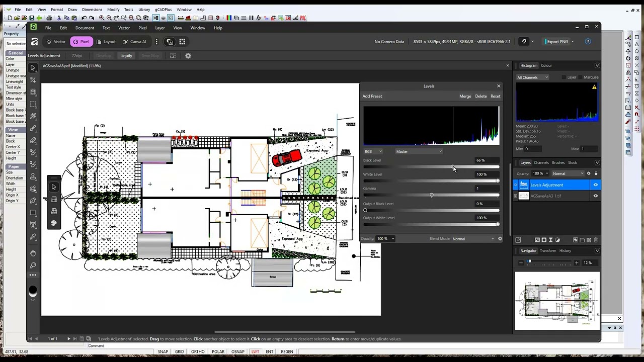Viewport: 644px width, 362px height.
Task: Select the rectangular Marquee selection tool
Action: [x=33, y=104]
